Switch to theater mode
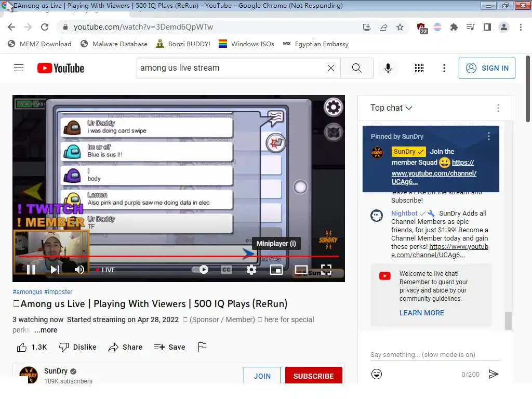This screenshot has height=399, width=532. click(x=301, y=270)
